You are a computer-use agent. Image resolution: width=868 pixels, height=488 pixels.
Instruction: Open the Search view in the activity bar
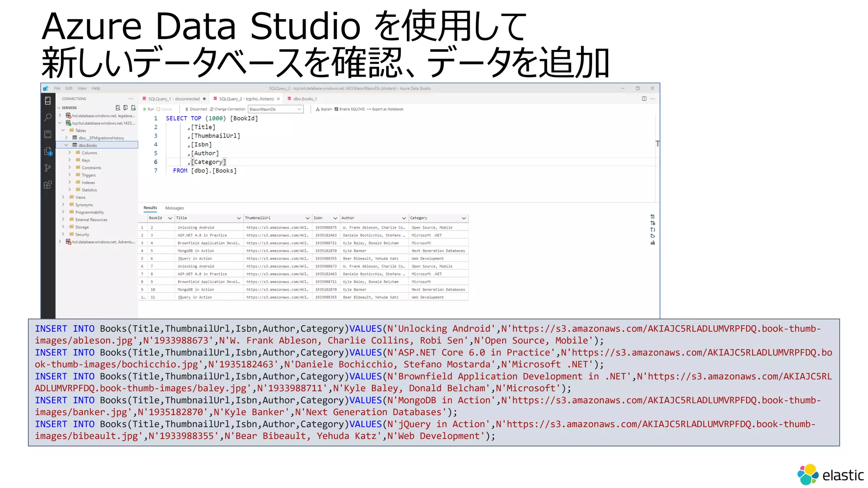[48, 117]
